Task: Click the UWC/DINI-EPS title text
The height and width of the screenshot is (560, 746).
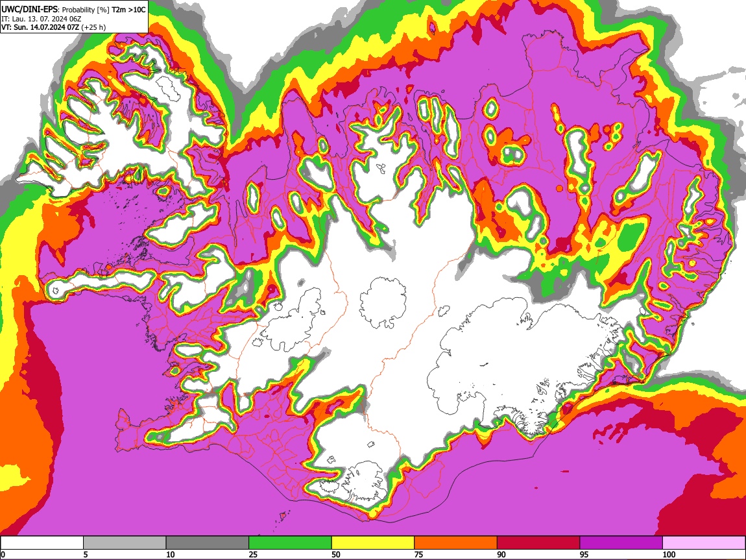Action: point(29,10)
